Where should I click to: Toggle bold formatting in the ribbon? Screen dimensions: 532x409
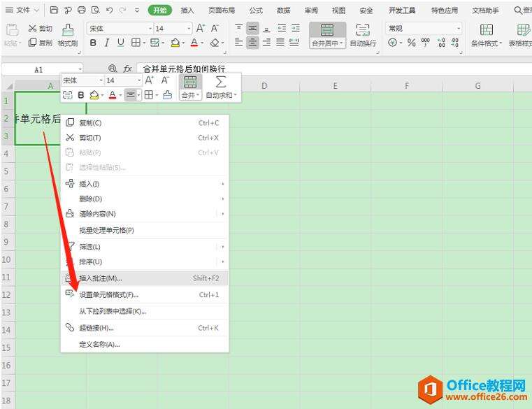click(x=93, y=43)
